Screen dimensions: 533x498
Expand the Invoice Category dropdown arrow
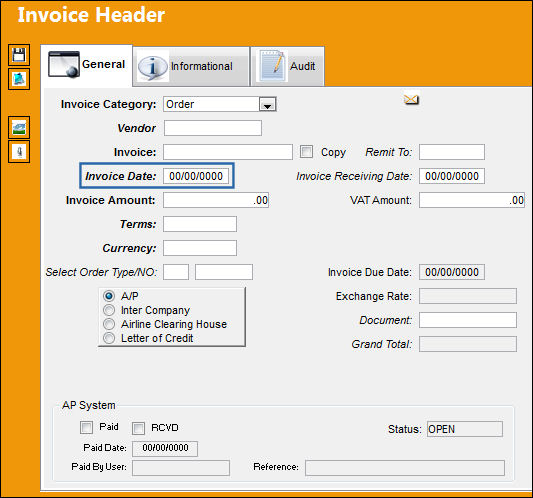(268, 104)
